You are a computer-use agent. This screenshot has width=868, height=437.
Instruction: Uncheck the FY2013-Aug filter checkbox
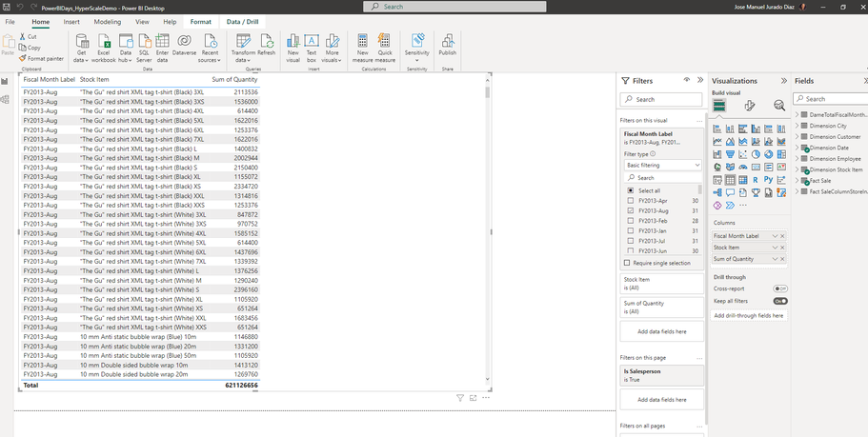point(631,210)
